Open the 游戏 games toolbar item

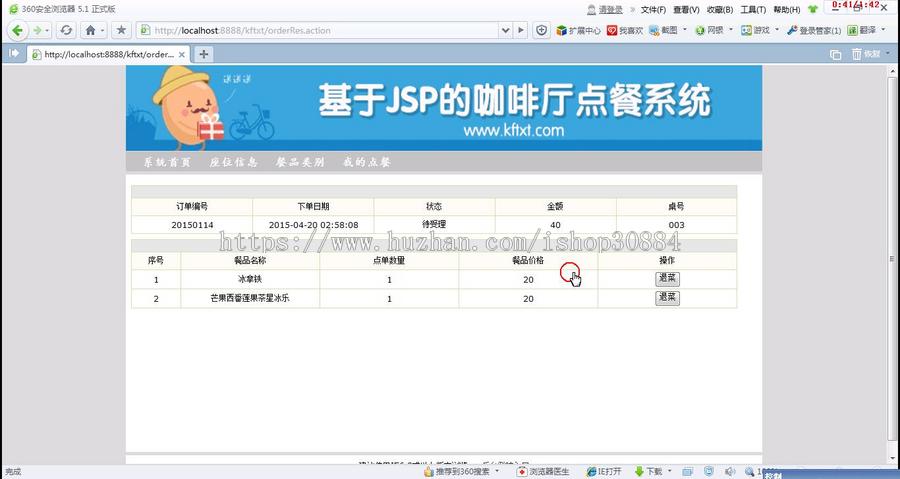pos(755,30)
